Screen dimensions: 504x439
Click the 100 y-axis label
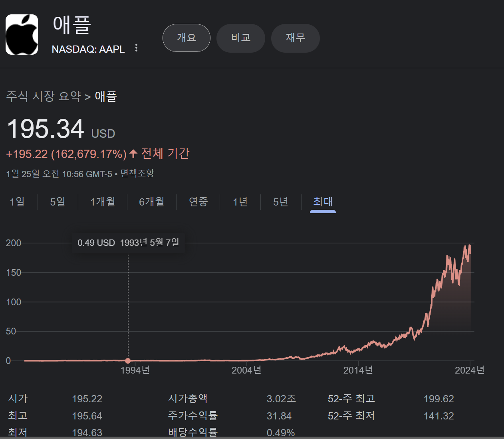pos(14,302)
